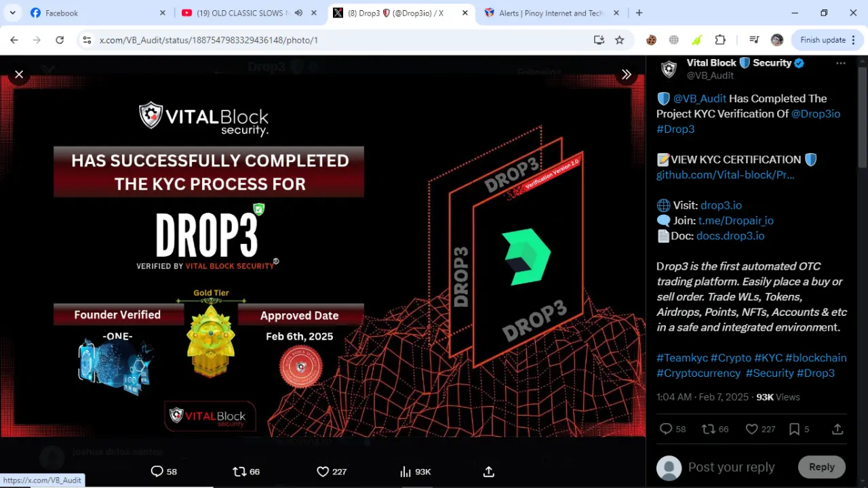Viewport: 868px width, 488px height.
Task: Bookmark the post via sidebar bookmark icon
Action: coord(794,429)
